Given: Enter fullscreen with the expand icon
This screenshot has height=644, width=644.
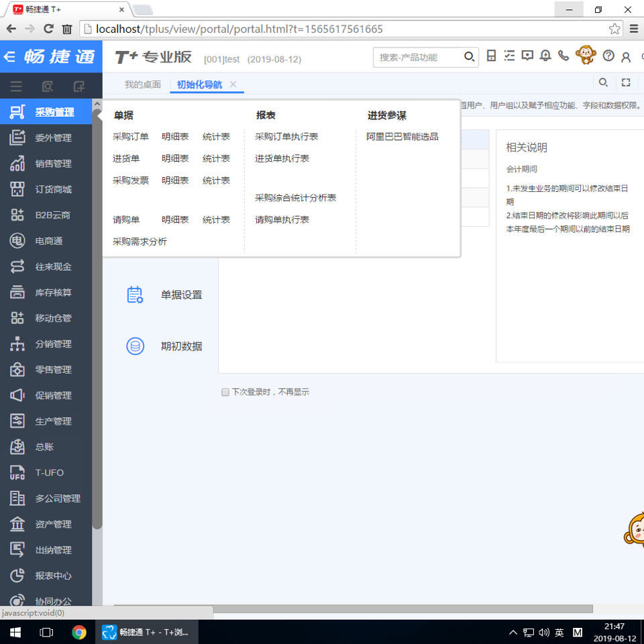Looking at the screenshot, I should 626,82.
